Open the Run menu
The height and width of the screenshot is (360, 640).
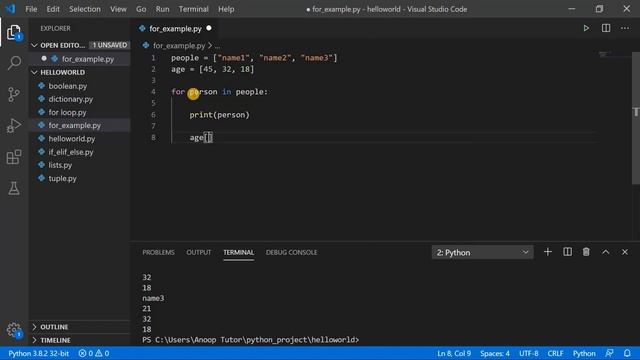[x=162, y=9]
